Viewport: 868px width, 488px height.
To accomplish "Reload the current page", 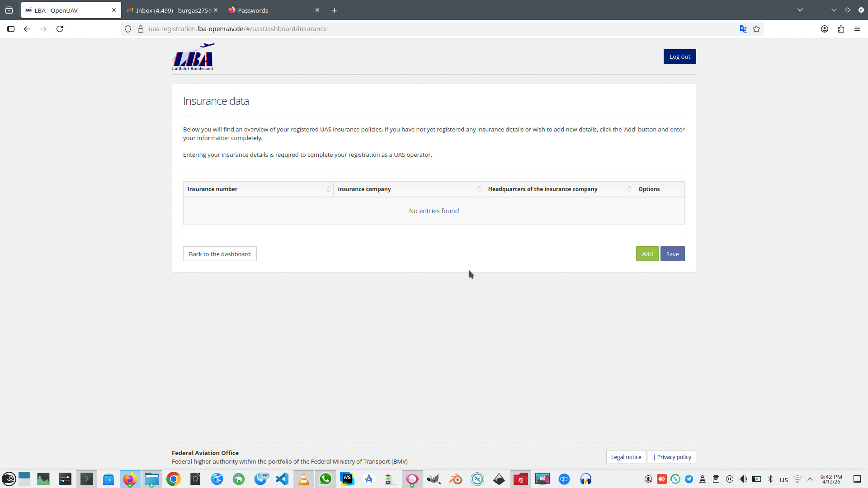I will point(60,29).
